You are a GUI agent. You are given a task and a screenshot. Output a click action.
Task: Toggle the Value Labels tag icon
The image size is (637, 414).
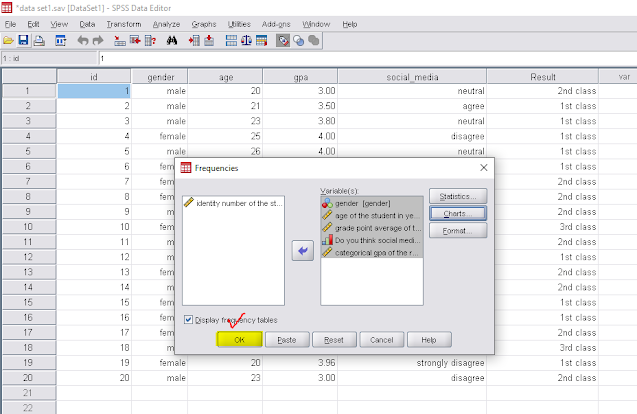[x=283, y=41]
